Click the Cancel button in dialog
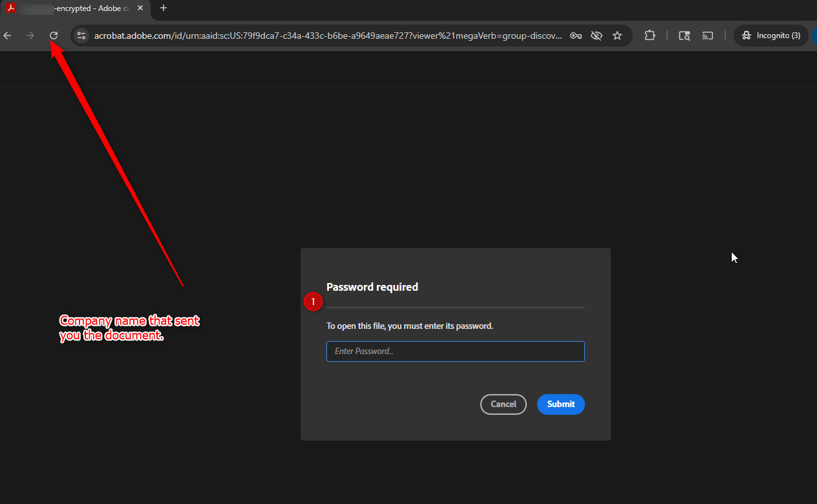 pyautogui.click(x=503, y=404)
